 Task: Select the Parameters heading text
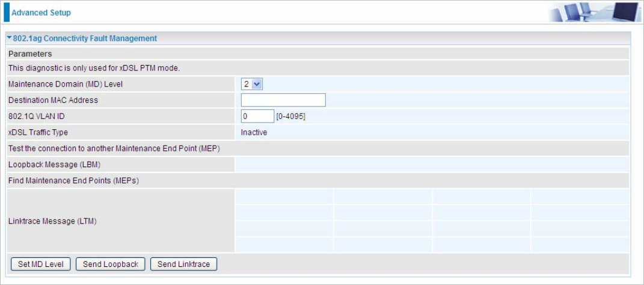coord(31,54)
